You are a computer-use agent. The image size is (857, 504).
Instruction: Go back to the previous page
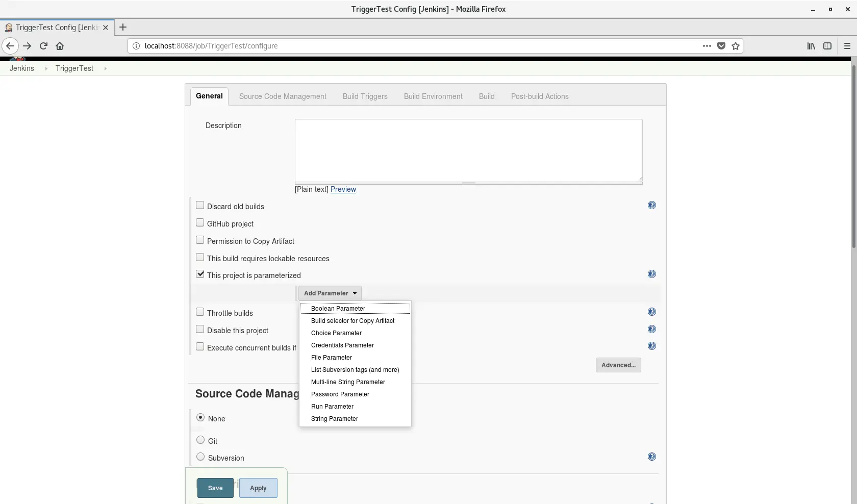[10, 46]
